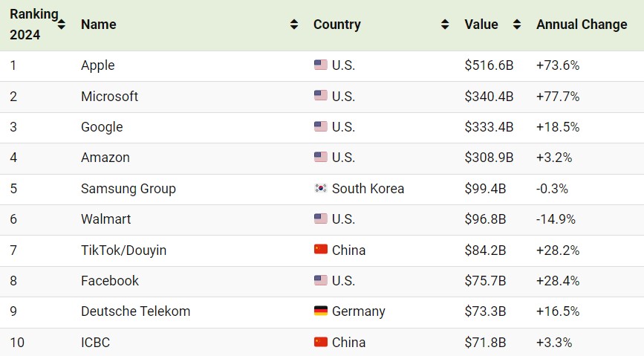Click the Name column header text
Screen dimensions: 644x356
coord(99,25)
